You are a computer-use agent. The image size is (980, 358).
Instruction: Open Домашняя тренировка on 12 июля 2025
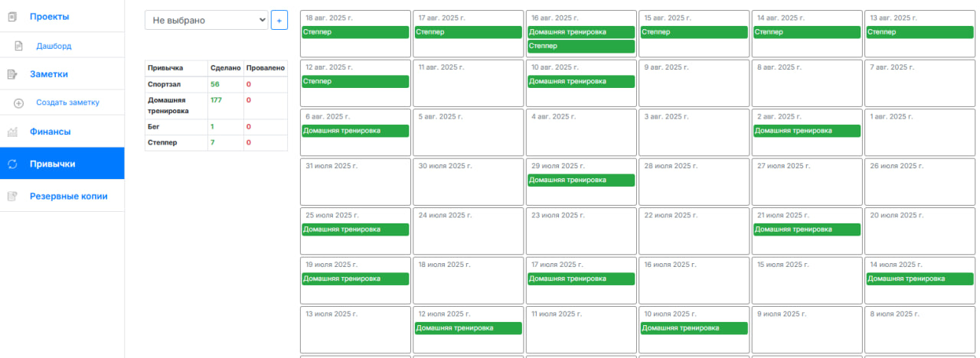469,328
